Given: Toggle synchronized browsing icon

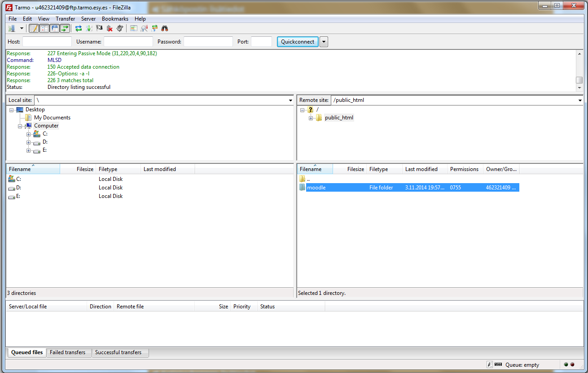Looking at the screenshot, I should [155, 28].
